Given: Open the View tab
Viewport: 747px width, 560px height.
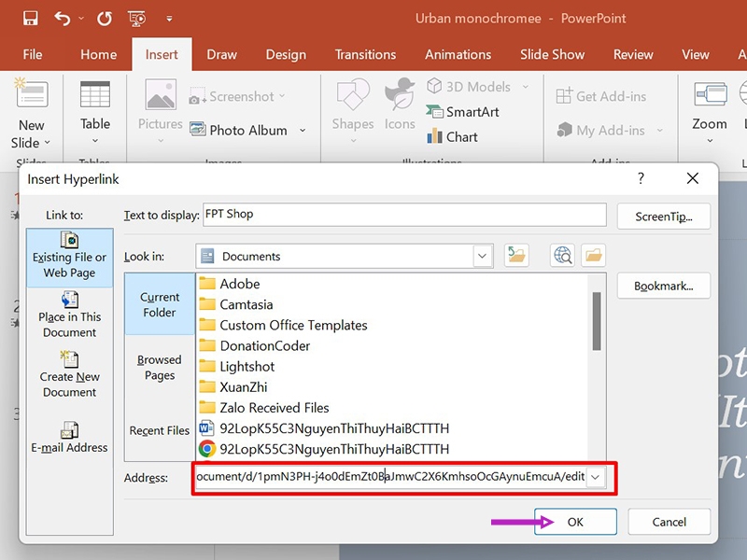Looking at the screenshot, I should click(x=696, y=55).
